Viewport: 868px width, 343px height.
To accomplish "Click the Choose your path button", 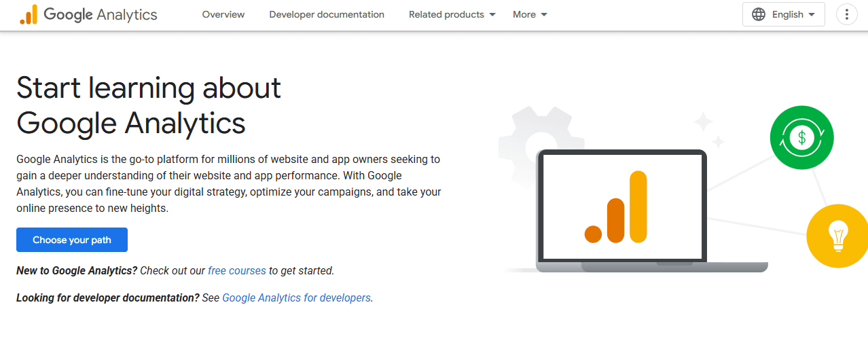I will point(72,240).
